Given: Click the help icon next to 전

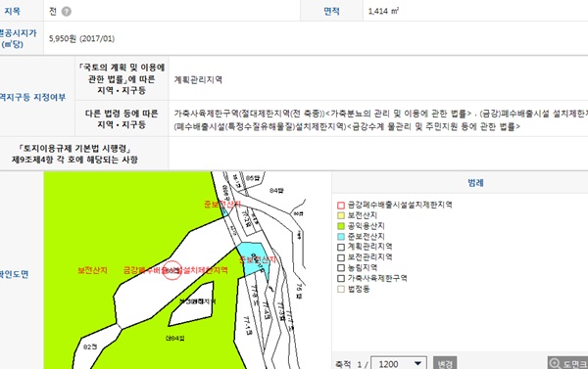Looking at the screenshot, I should 67,12.
